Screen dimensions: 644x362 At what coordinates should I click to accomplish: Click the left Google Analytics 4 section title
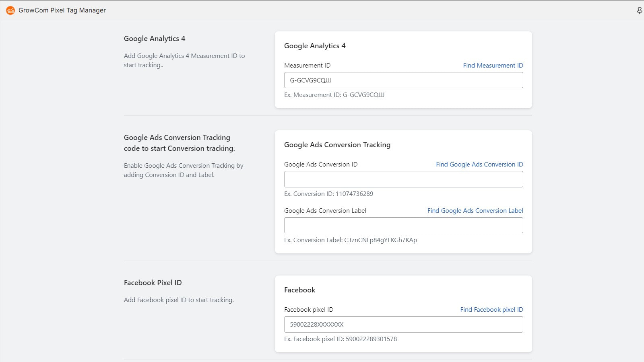[x=155, y=39]
